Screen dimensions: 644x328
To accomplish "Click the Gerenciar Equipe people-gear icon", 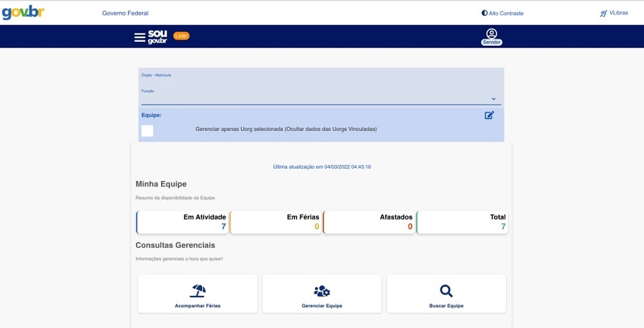I will (322, 291).
